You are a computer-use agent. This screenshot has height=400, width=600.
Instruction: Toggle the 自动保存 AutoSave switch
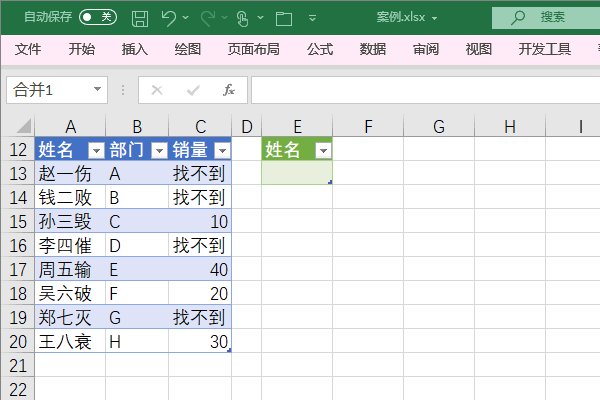[98, 17]
